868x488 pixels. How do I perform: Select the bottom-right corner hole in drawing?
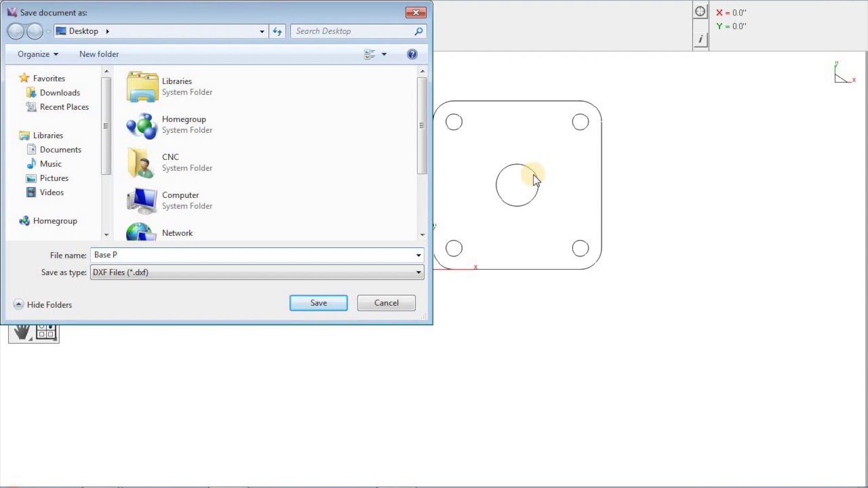click(580, 248)
